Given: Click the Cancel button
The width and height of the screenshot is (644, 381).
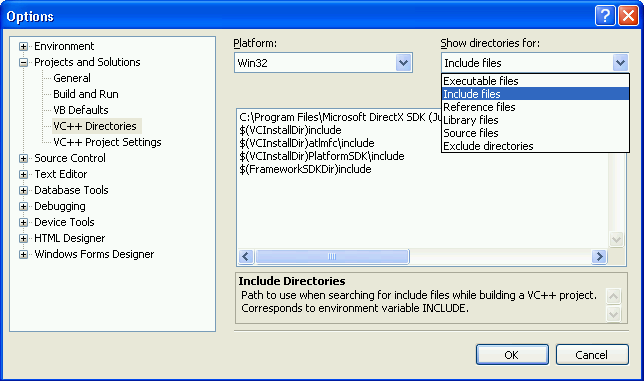Looking at the screenshot, I should [592, 355].
